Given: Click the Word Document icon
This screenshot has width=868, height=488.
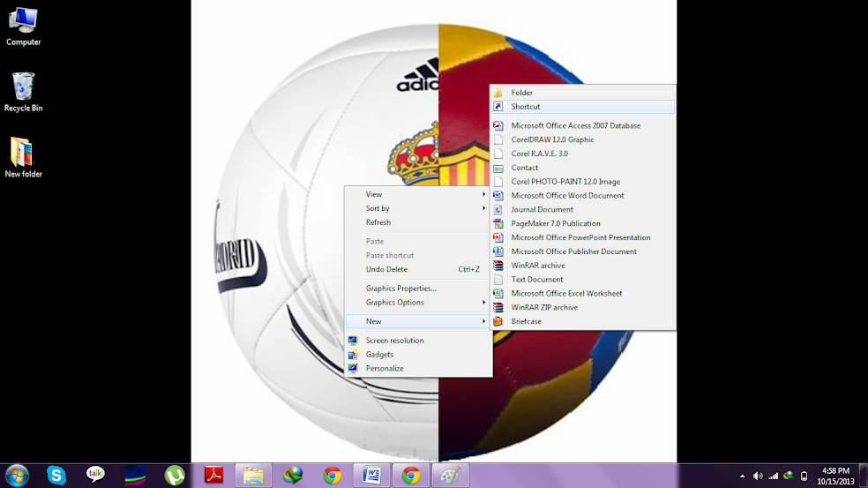Looking at the screenshot, I should click(498, 196).
